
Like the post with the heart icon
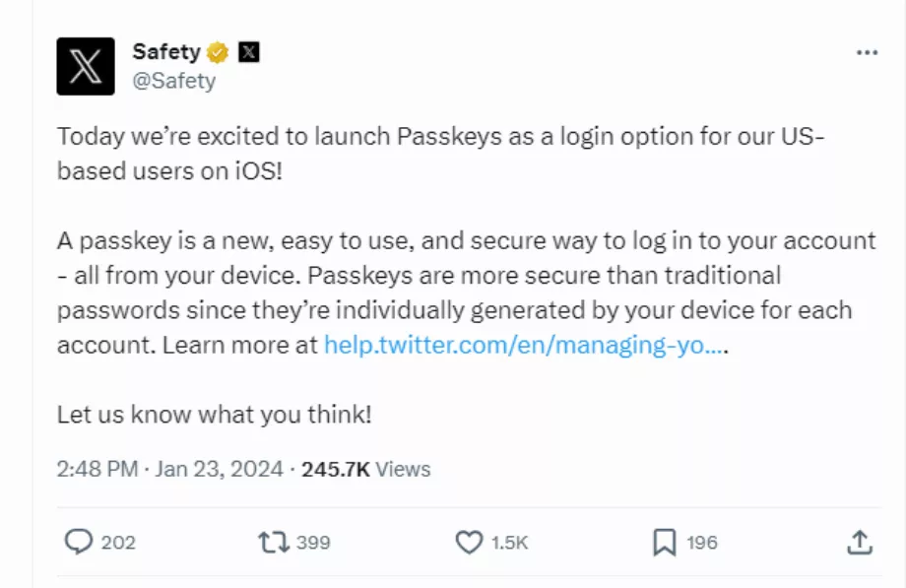pos(469,543)
